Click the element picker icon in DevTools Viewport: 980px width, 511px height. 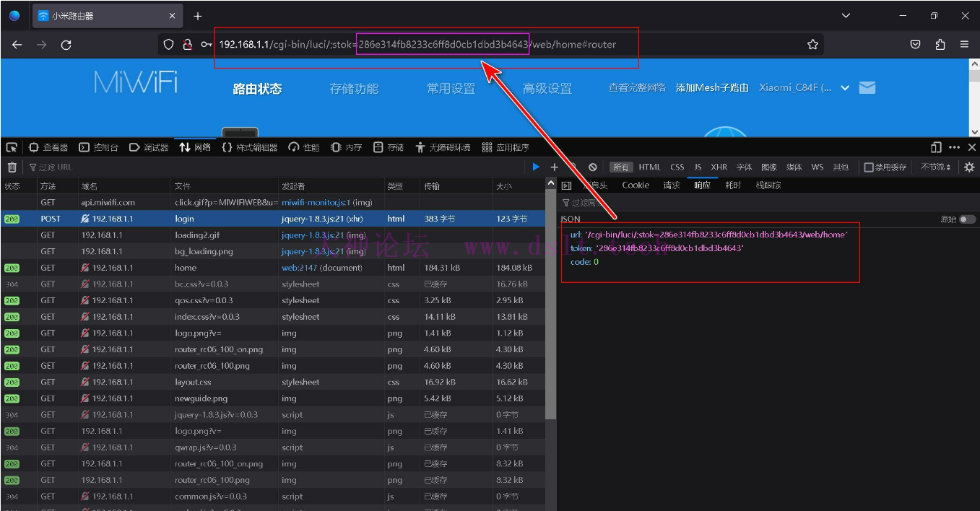[x=12, y=147]
